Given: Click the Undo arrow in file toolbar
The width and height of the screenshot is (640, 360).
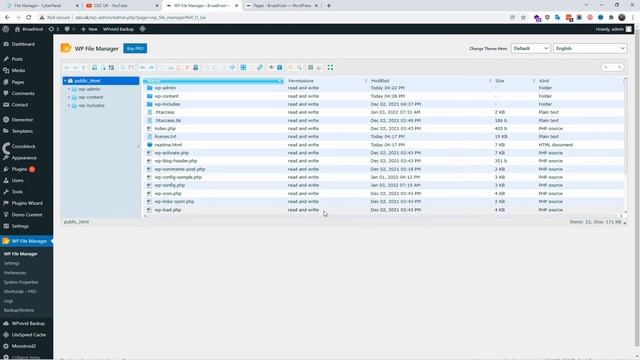Looking at the screenshot, I should pyautogui.click(x=143, y=68).
